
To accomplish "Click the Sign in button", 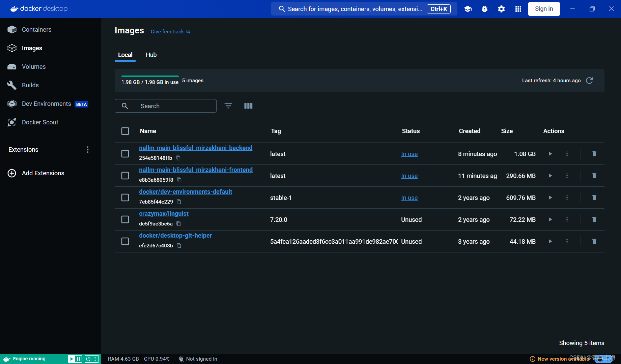I will [544, 9].
